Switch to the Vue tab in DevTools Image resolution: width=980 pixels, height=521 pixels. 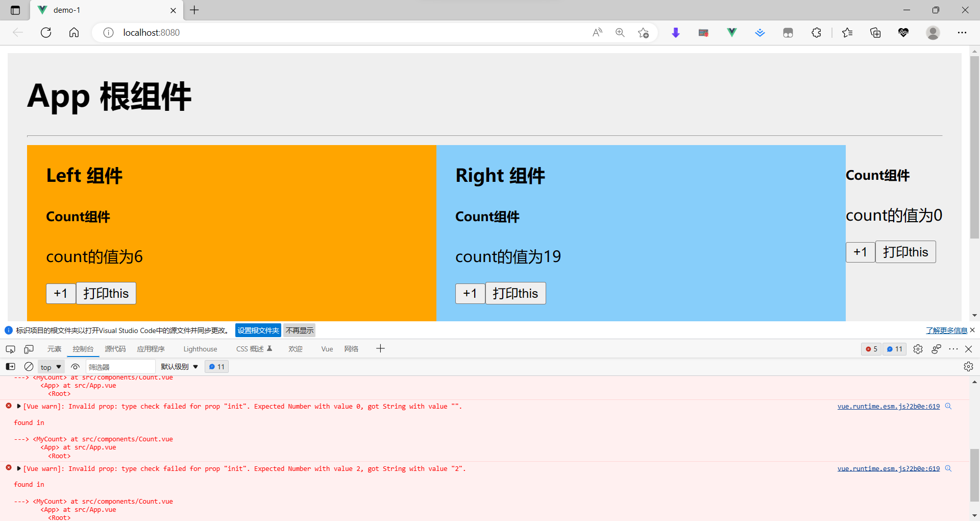click(327, 349)
